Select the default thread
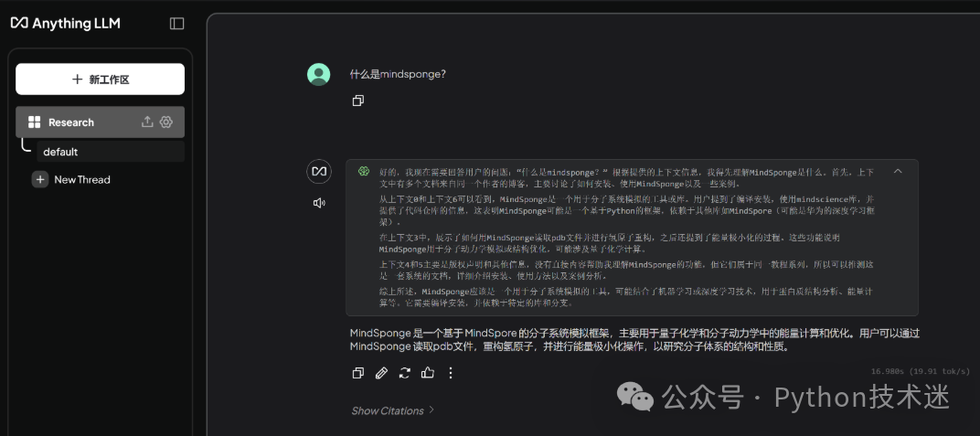This screenshot has height=436, width=980. pyautogui.click(x=111, y=152)
